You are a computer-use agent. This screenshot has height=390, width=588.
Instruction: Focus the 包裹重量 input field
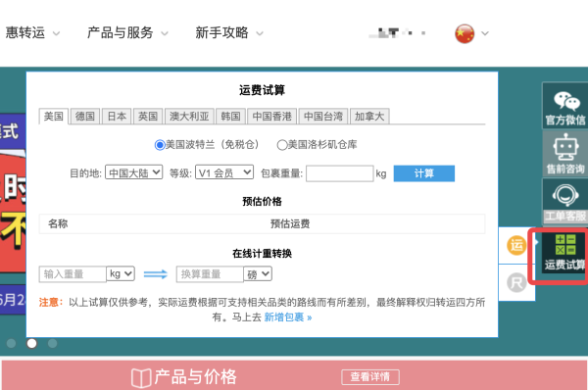(x=340, y=173)
